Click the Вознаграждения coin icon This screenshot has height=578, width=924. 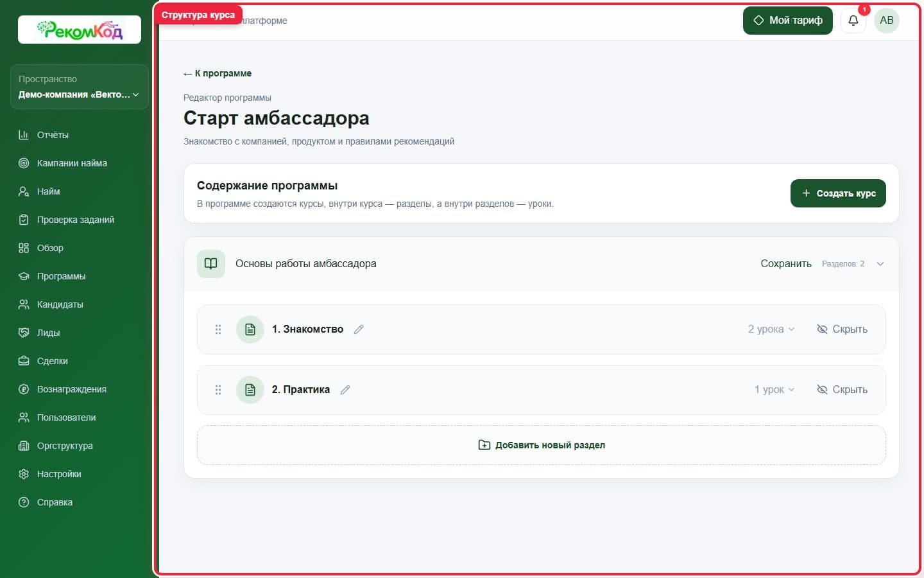[24, 389]
